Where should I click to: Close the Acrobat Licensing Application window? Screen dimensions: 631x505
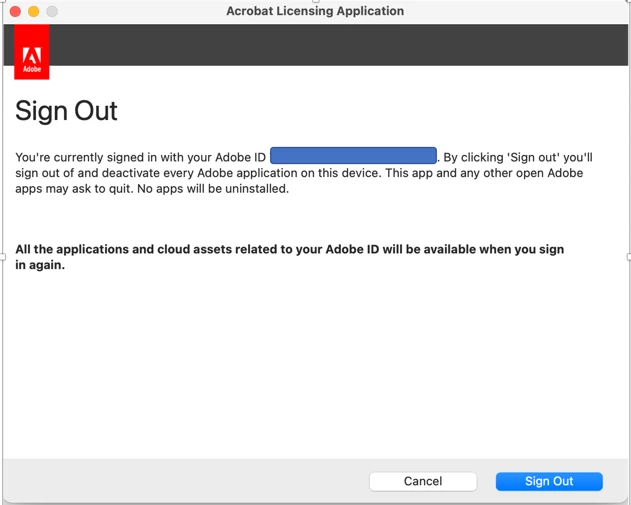pos(15,11)
